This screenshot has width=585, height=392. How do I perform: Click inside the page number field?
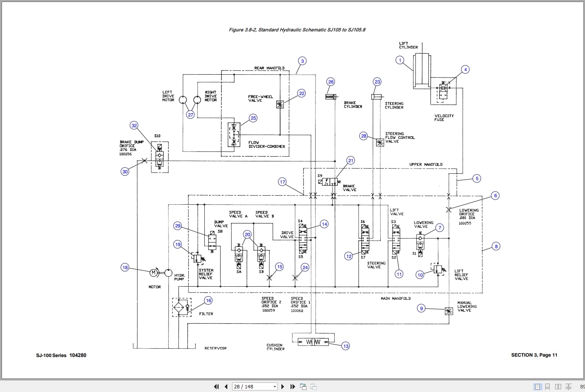click(x=246, y=386)
